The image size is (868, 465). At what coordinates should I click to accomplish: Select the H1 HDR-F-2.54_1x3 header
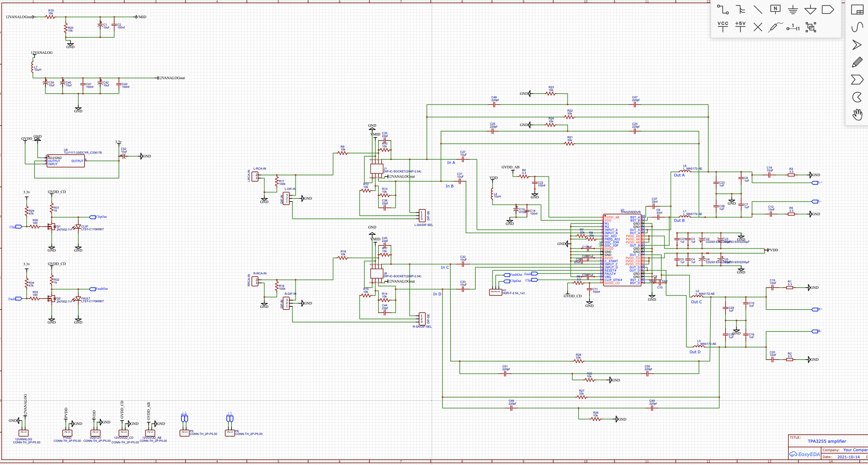[495, 292]
